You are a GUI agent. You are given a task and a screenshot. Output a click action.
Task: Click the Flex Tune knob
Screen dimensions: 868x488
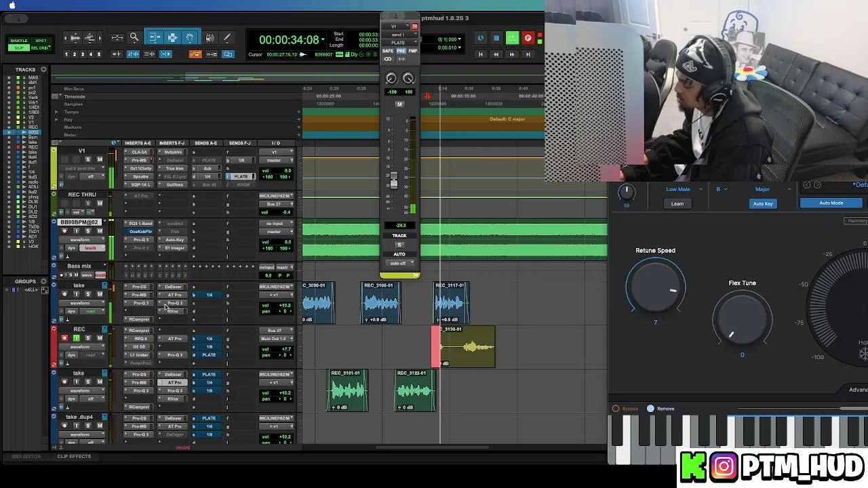point(742,319)
